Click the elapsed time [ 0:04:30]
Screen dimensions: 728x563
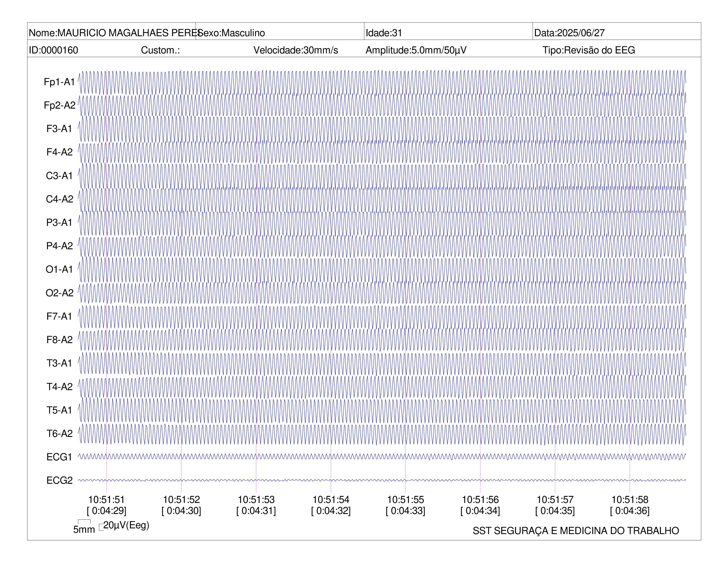(x=181, y=511)
